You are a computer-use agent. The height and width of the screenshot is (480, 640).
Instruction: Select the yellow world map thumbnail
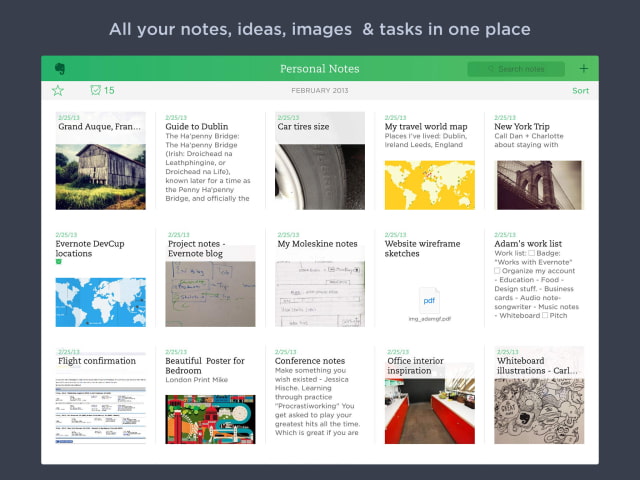429,184
